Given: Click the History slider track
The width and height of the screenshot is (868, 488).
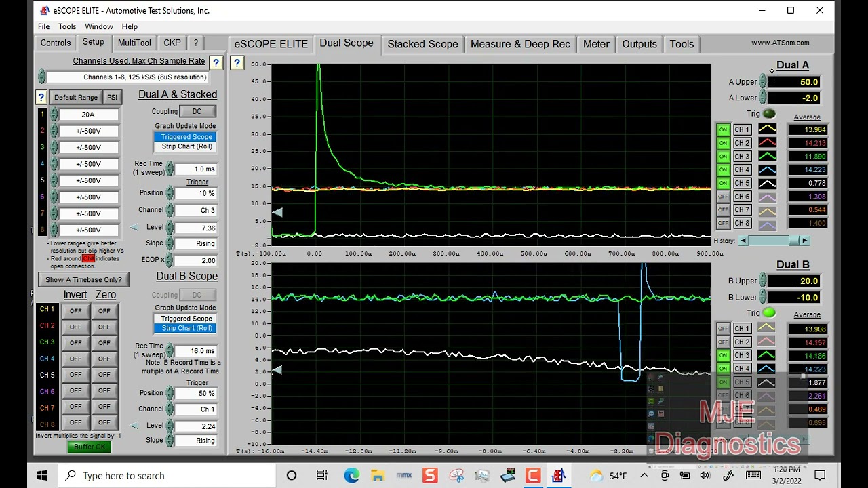Looking at the screenshot, I should (773, 241).
